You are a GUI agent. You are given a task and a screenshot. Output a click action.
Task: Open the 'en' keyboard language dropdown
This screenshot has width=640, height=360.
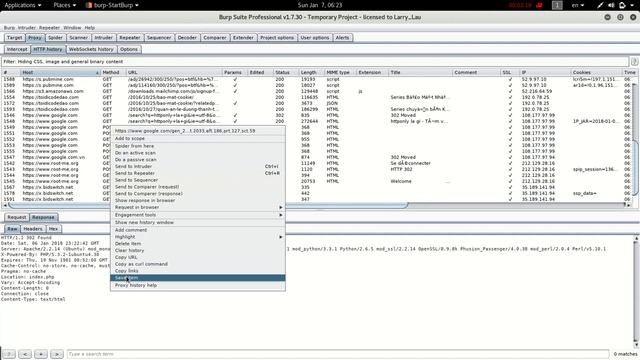point(578,5)
